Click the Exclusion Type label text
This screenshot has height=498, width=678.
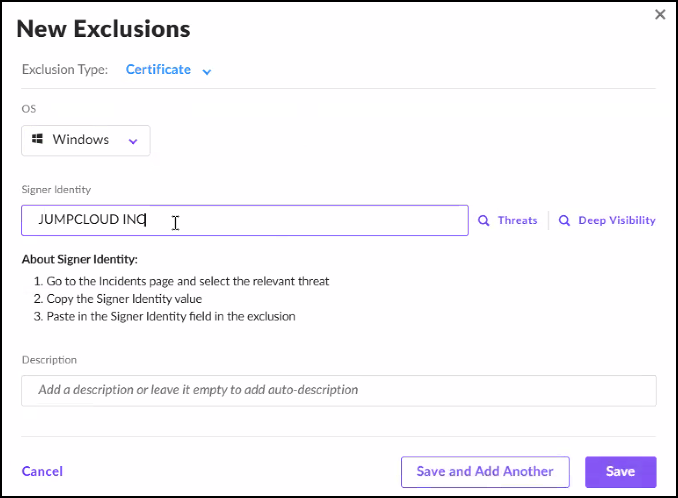coord(65,70)
